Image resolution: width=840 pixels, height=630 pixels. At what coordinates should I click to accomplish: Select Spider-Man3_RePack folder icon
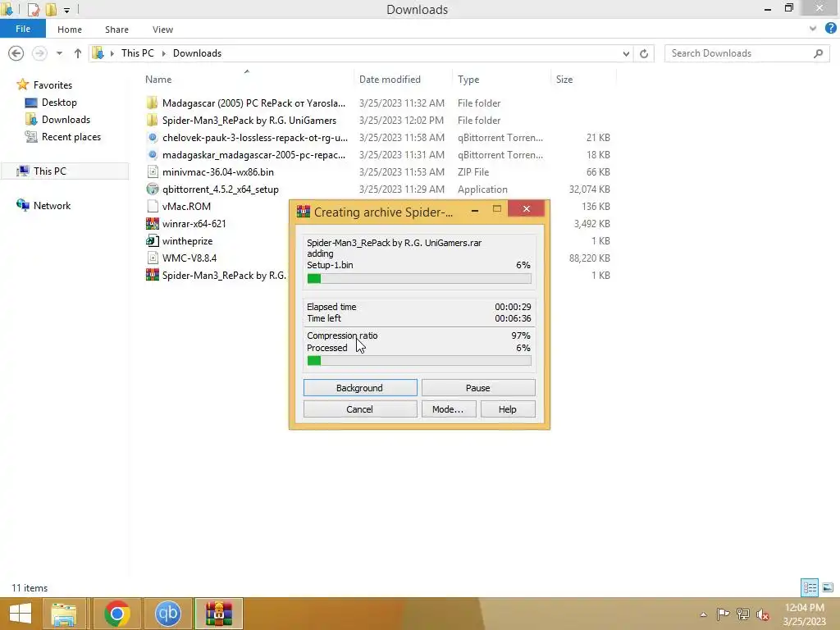click(x=153, y=120)
